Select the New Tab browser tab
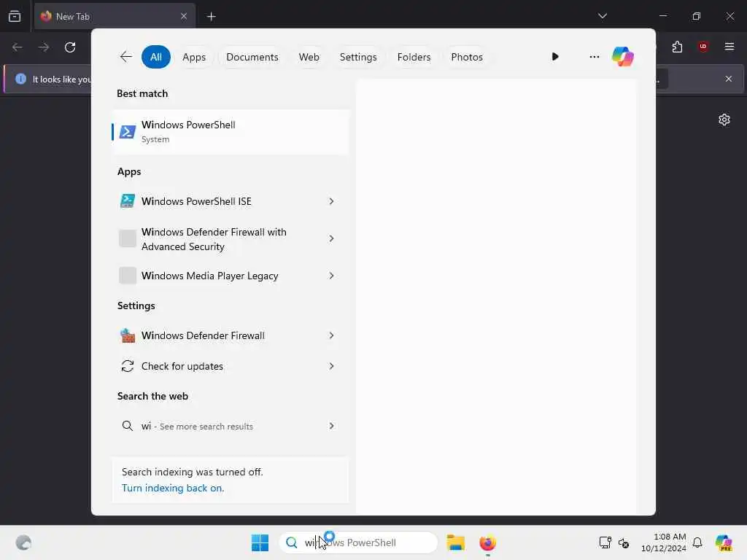 tap(115, 17)
